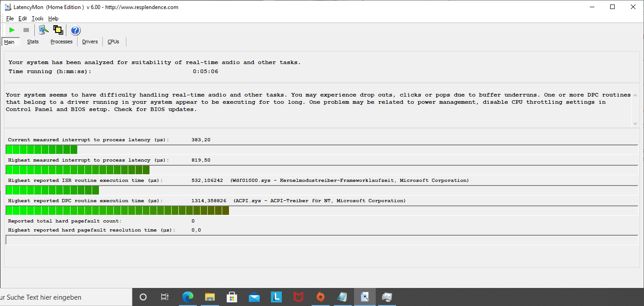Open the Help menu
Image resolution: width=644 pixels, height=306 pixels.
pyautogui.click(x=53, y=19)
